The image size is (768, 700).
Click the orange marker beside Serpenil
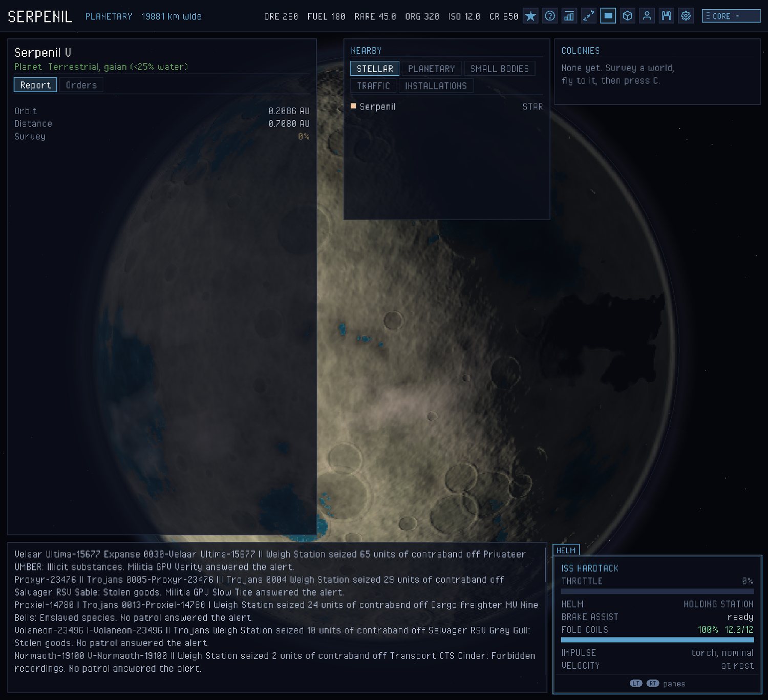point(353,107)
